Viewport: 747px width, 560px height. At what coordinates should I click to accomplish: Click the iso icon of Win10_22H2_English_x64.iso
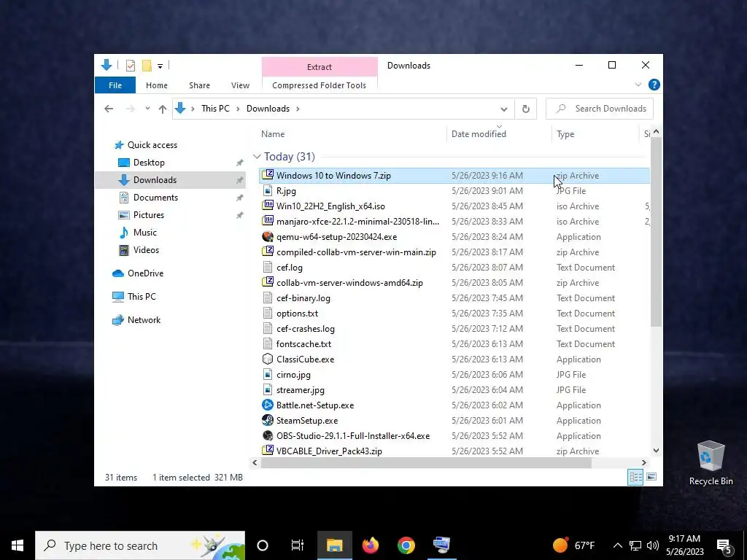[x=268, y=206]
